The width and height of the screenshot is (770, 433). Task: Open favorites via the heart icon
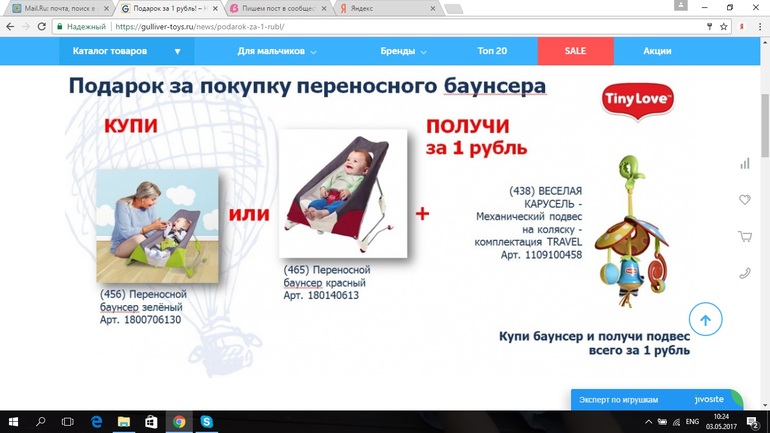point(744,200)
